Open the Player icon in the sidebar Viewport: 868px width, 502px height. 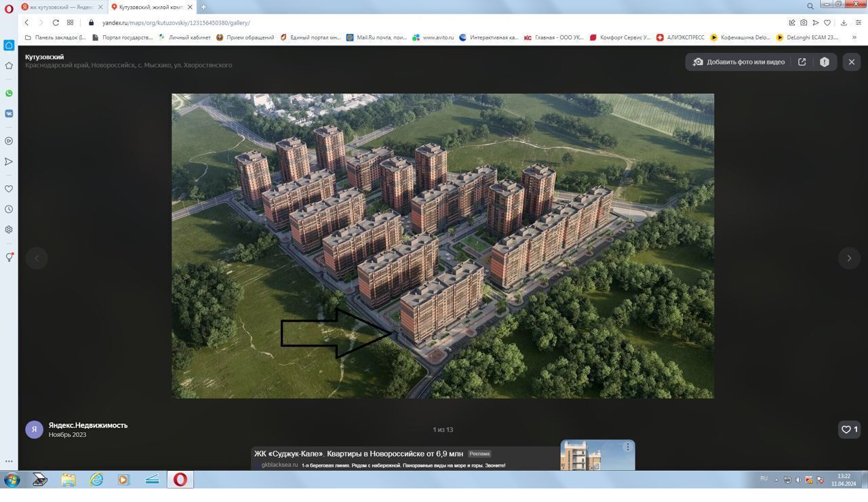point(9,141)
